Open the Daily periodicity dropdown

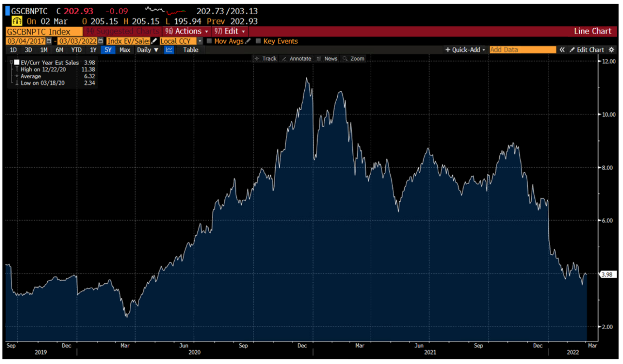pos(147,50)
